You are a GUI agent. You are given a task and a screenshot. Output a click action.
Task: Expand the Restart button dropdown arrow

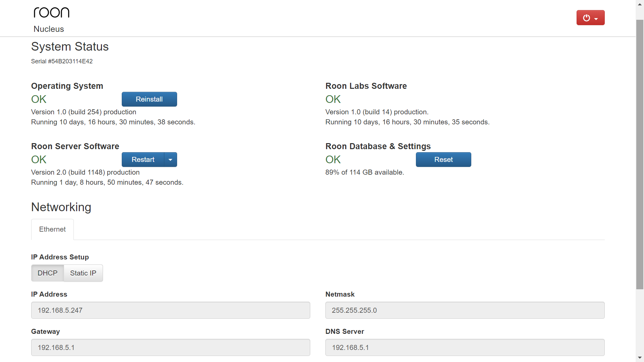point(170,160)
